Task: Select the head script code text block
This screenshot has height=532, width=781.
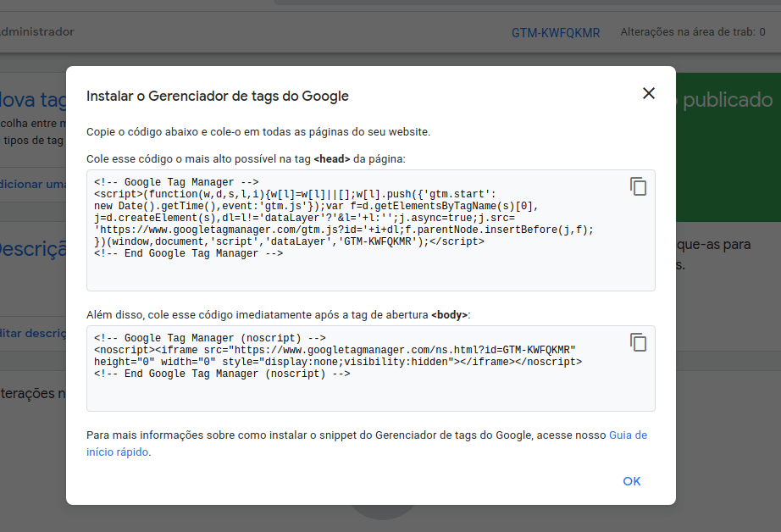Action: [x=370, y=230]
